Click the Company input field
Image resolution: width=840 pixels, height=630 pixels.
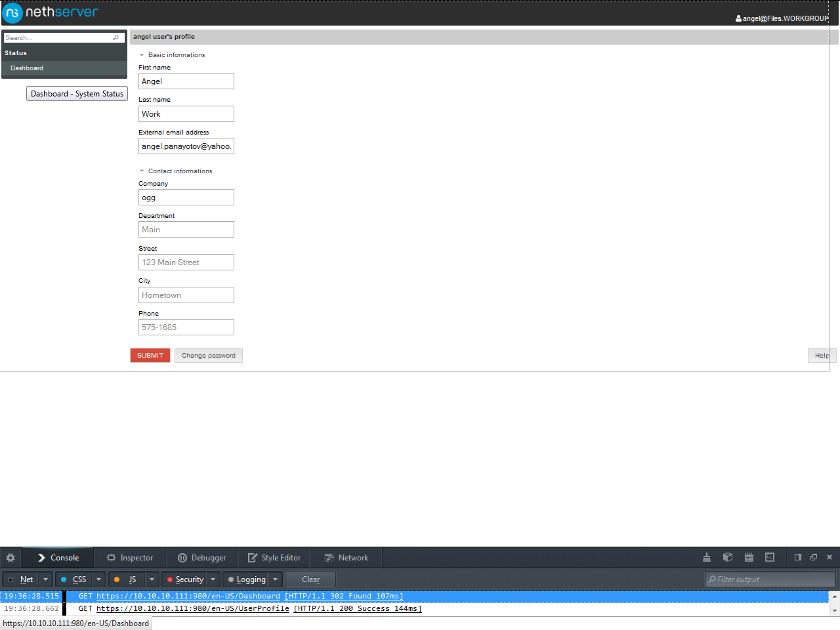pos(186,198)
